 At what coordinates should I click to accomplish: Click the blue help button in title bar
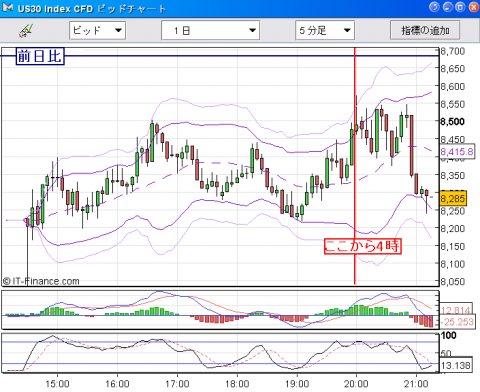pos(434,7)
